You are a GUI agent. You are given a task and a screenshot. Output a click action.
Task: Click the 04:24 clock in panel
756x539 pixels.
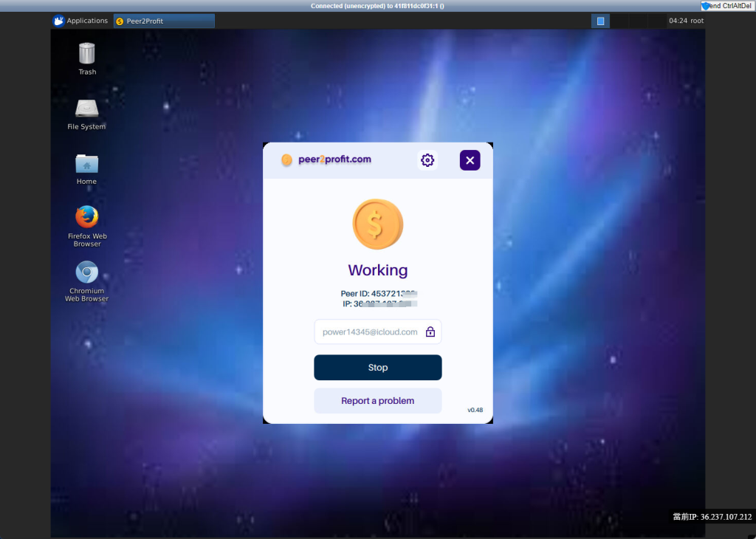click(678, 21)
